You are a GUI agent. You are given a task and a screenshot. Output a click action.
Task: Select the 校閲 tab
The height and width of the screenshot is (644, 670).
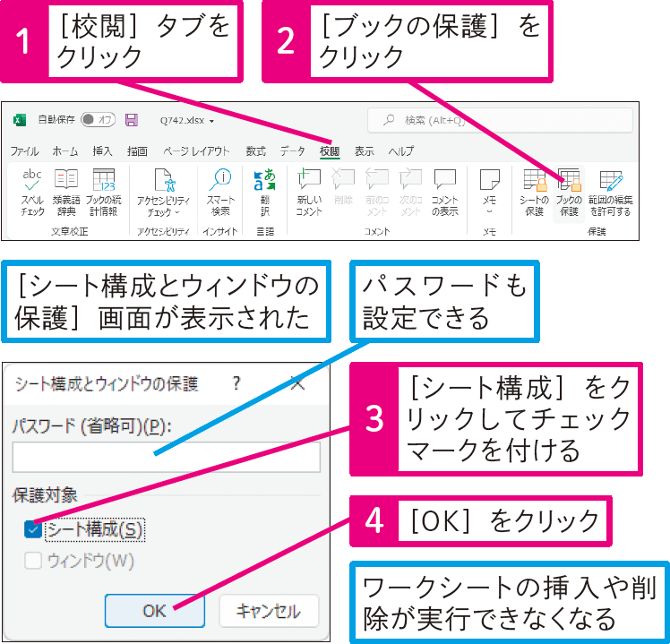pyautogui.click(x=330, y=151)
